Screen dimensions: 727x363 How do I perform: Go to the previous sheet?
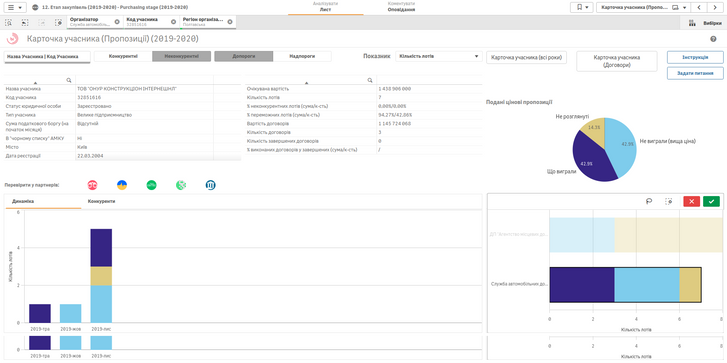click(698, 7)
